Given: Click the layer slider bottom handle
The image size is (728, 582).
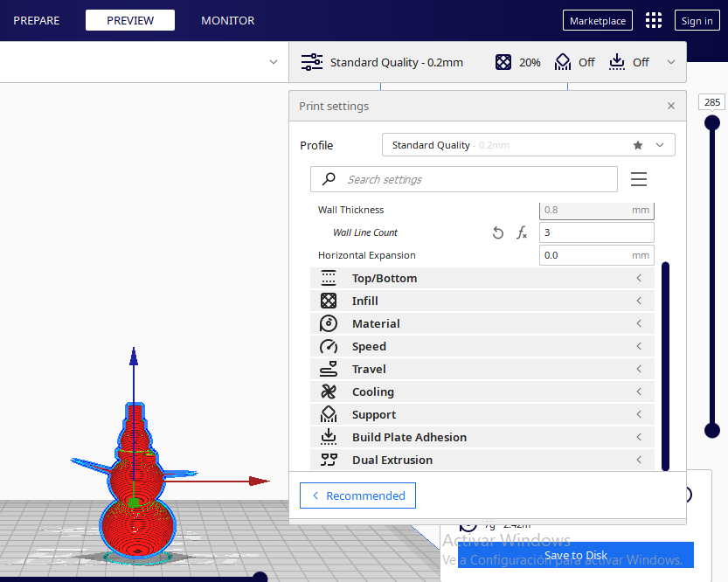Looking at the screenshot, I should point(711,431).
